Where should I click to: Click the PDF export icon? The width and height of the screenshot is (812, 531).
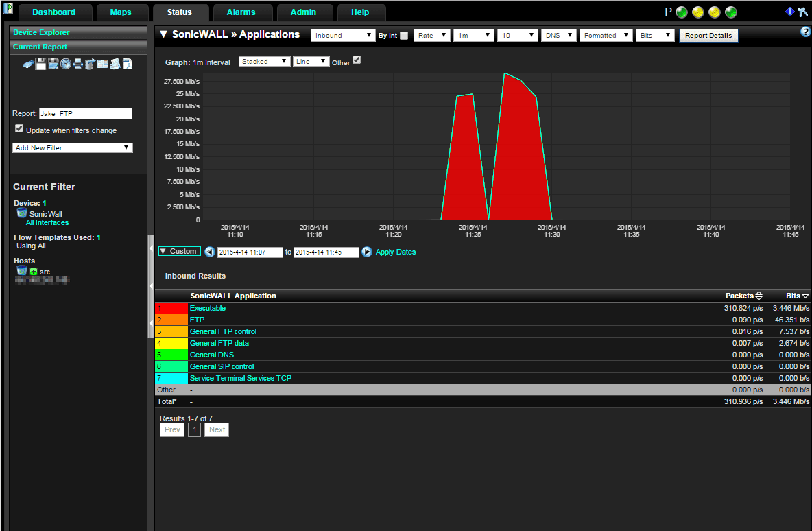128,64
